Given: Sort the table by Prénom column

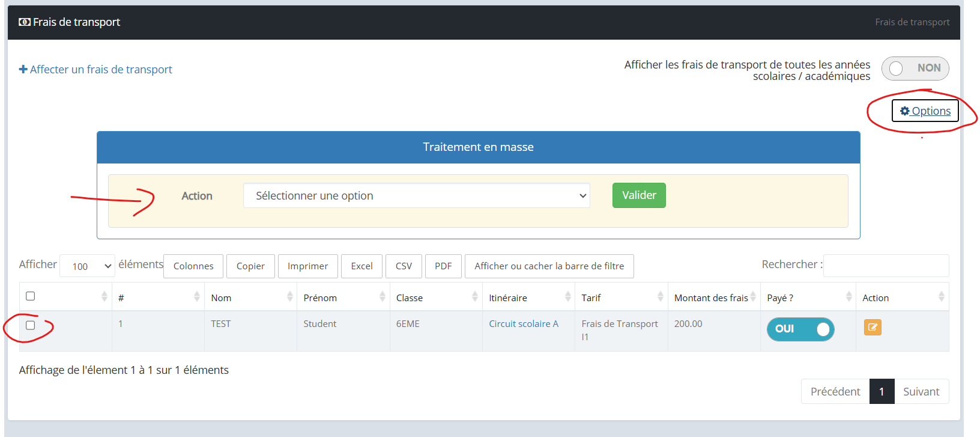Looking at the screenshot, I should (343, 297).
